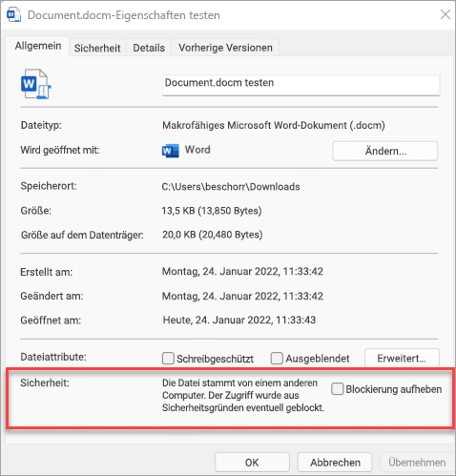
Task: Click the size value '13,5 KB (13,850 Bytes)'
Action: (212, 211)
